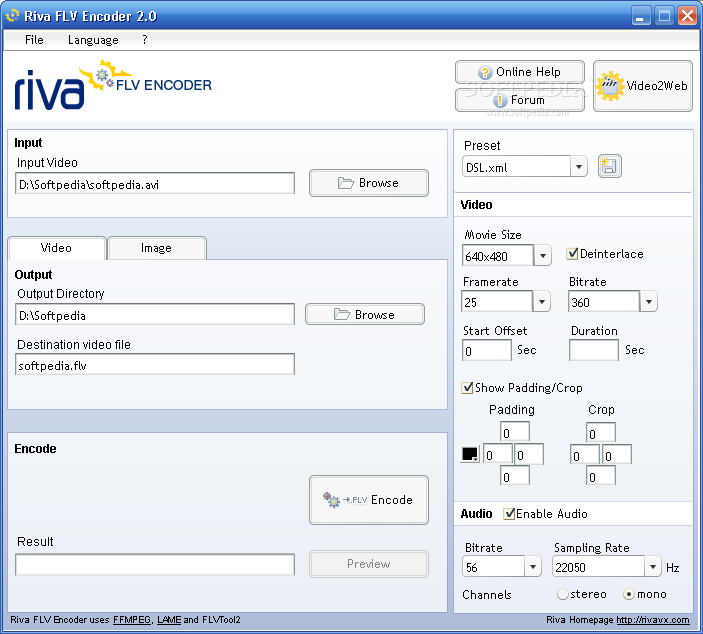Uncheck Show Padding/Crop

[x=467, y=387]
